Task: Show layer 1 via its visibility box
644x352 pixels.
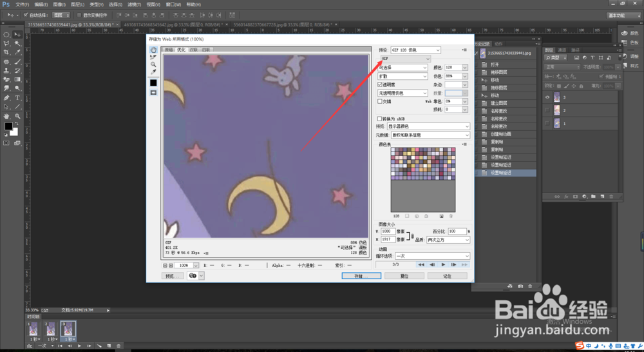Action: [547, 123]
